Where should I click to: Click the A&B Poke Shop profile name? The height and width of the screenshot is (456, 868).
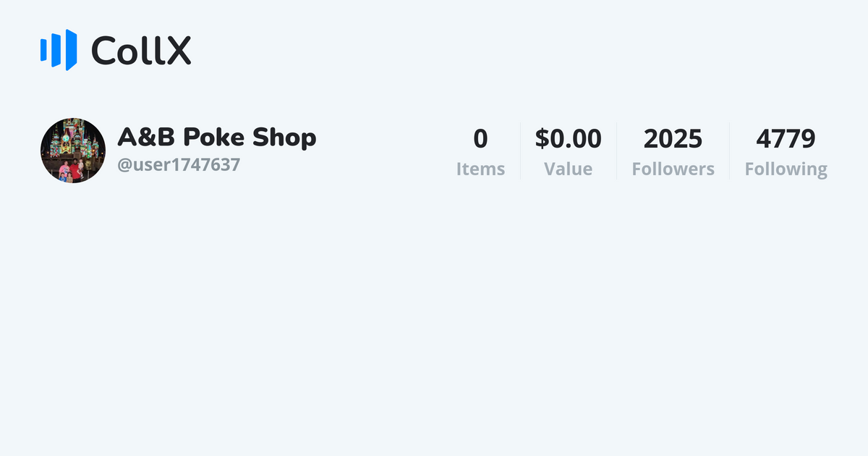coord(216,138)
